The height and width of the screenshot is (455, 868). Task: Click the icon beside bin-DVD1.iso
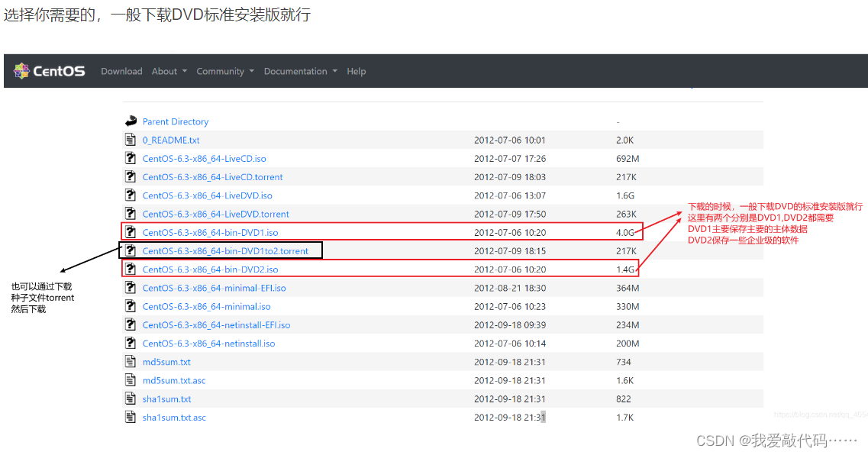(x=130, y=232)
